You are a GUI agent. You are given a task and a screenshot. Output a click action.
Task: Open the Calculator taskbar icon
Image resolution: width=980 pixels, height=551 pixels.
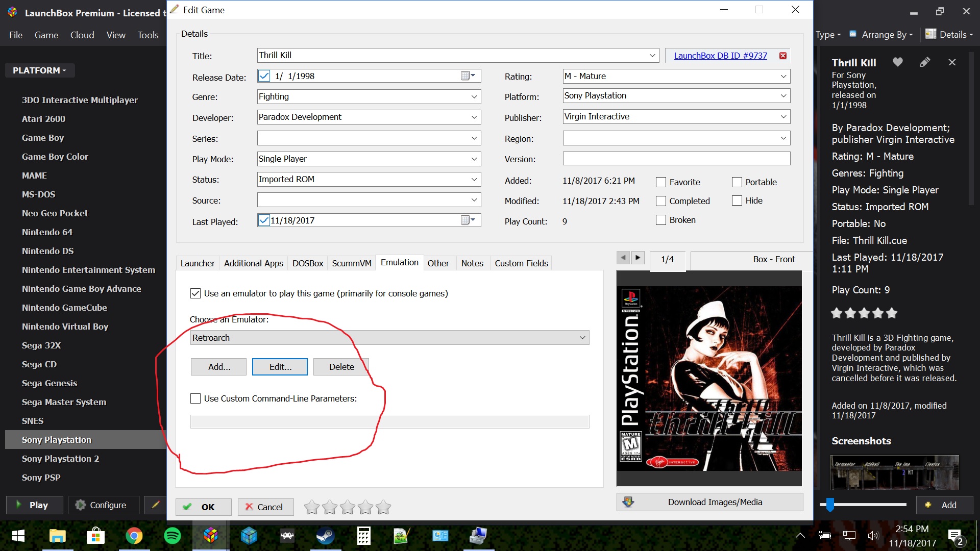click(x=363, y=536)
